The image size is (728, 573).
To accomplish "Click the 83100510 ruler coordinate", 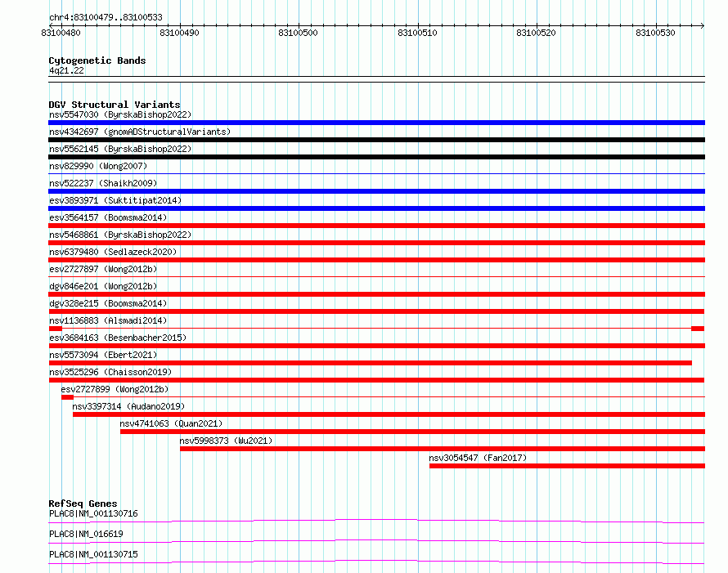I will tap(417, 33).
